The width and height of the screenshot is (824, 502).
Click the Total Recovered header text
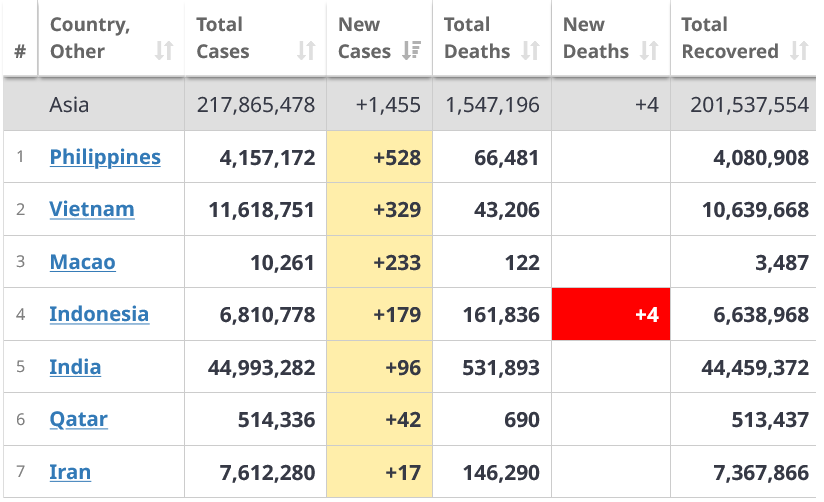click(x=729, y=38)
